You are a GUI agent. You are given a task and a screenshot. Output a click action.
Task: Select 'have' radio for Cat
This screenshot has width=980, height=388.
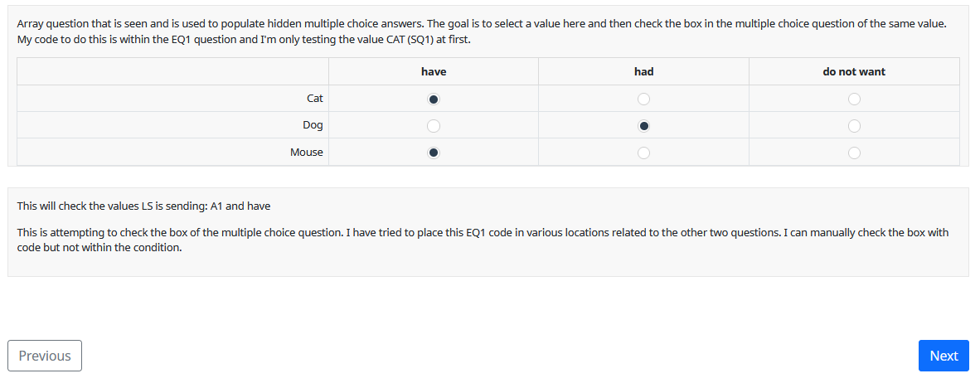click(x=434, y=99)
